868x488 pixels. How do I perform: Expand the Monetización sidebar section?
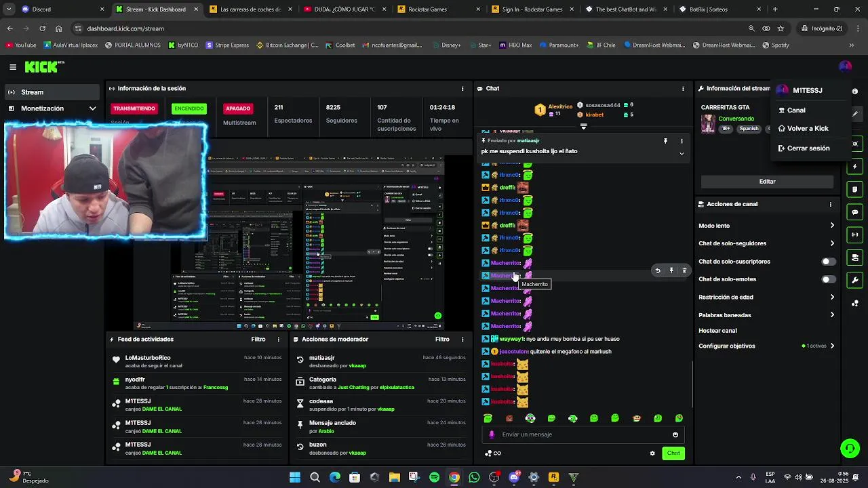click(x=52, y=108)
